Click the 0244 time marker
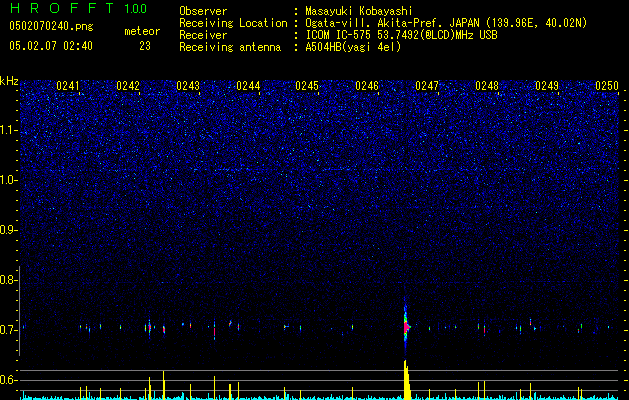The width and height of the screenshot is (629, 400). click(248, 86)
